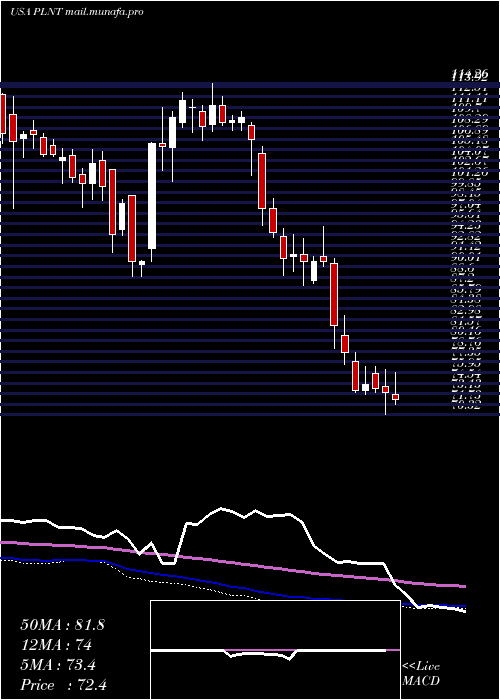
Task: Select the '12MA : 74' indicator text
Action: coord(56,645)
